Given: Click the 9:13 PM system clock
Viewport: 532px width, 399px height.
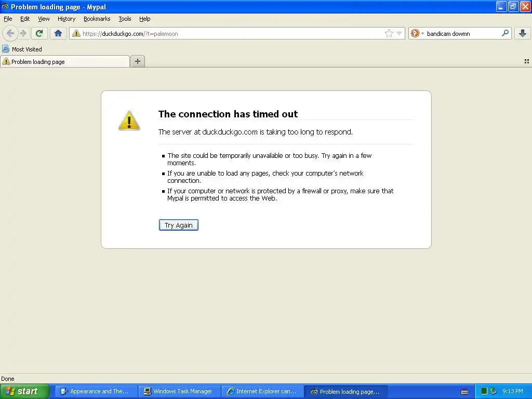Looking at the screenshot, I should (513, 391).
